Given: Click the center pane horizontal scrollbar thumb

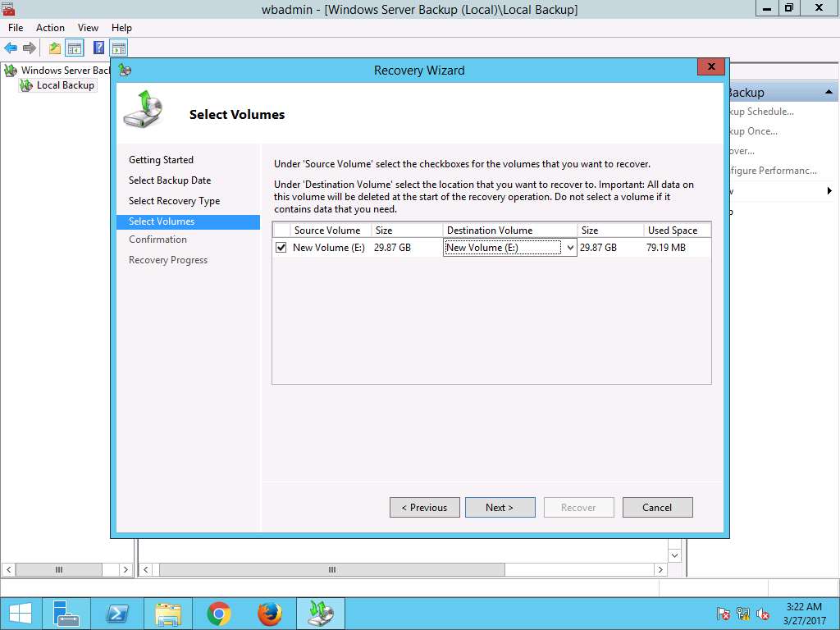Looking at the screenshot, I should pyautogui.click(x=332, y=569).
